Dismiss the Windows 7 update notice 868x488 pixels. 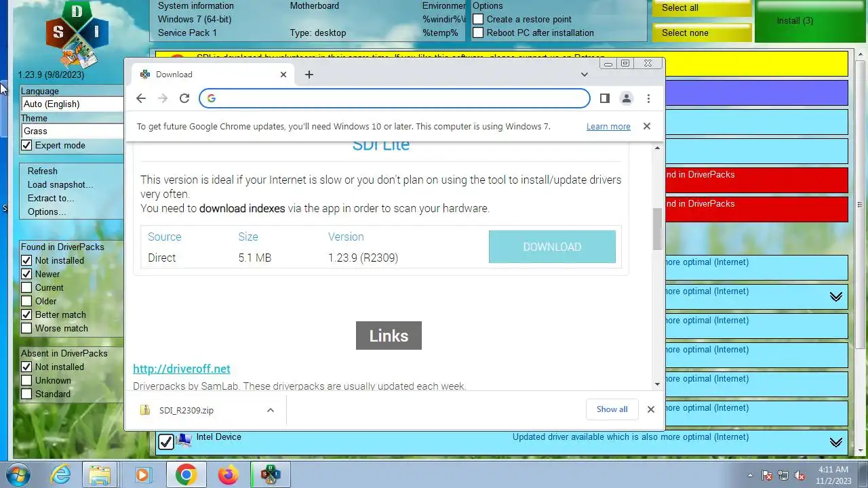(646, 126)
